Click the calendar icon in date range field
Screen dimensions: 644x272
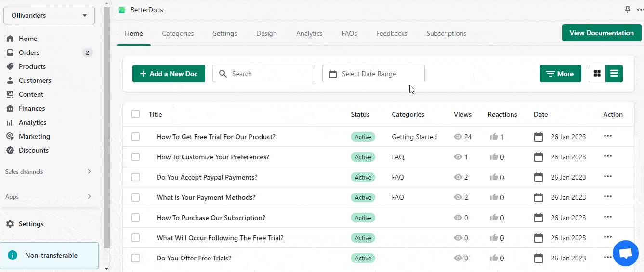click(x=332, y=74)
